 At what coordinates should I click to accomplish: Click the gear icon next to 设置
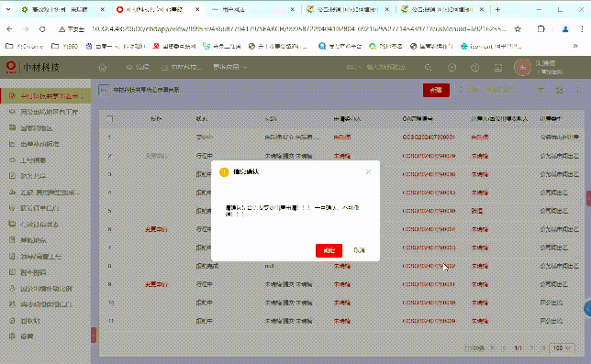pyautogui.click(x=12, y=336)
